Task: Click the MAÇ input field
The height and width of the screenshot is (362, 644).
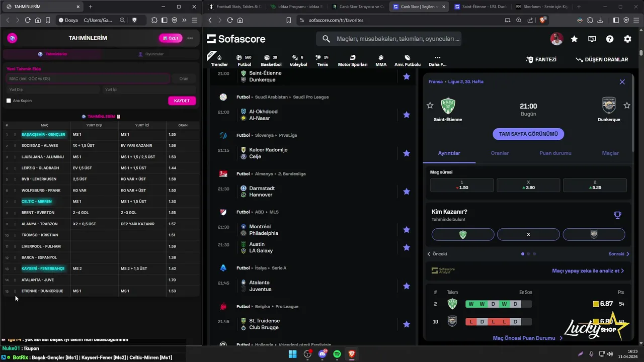Action: point(88,78)
